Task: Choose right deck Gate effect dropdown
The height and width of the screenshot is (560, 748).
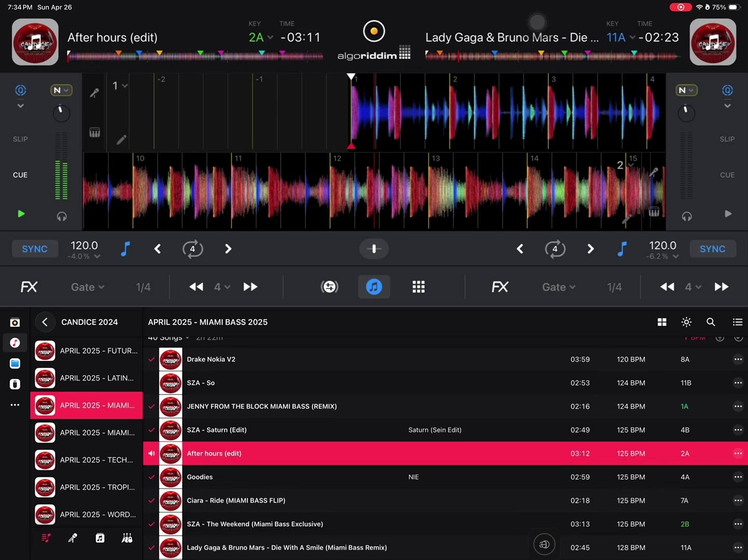Action: click(x=559, y=287)
